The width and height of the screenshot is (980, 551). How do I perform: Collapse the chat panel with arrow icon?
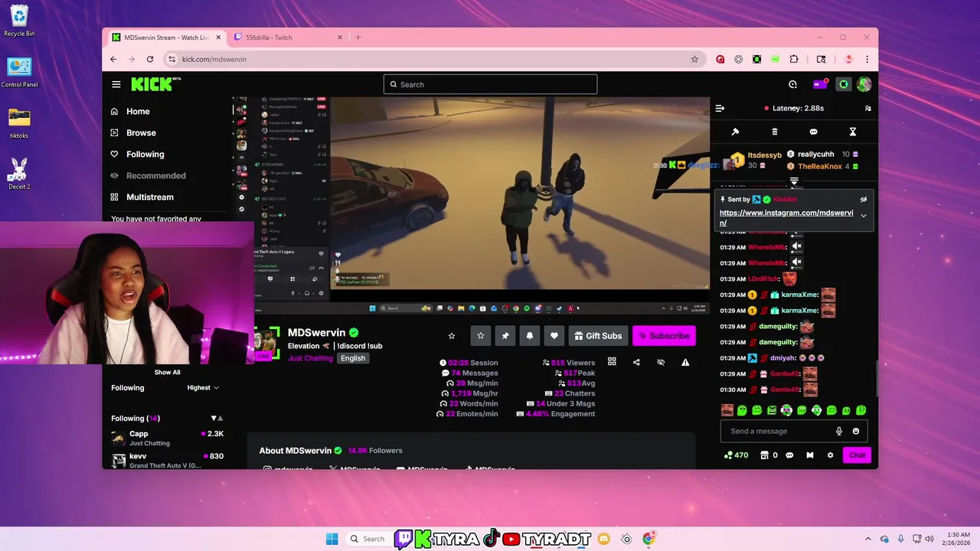point(720,109)
